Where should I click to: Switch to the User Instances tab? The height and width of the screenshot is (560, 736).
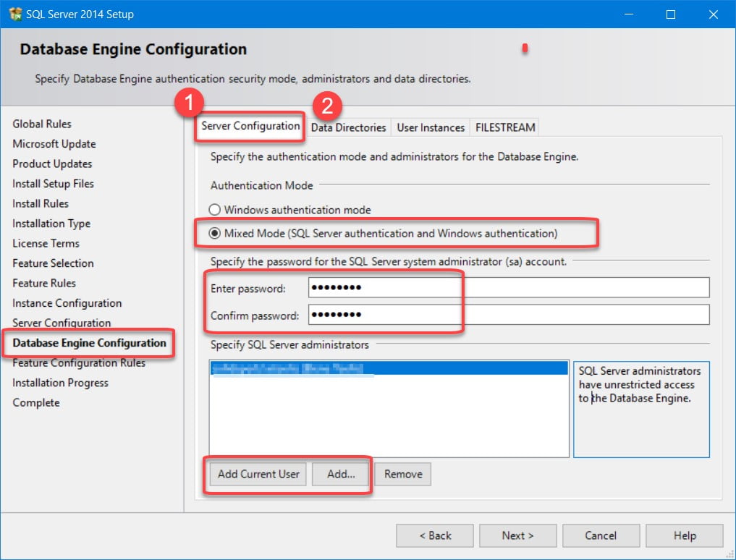click(431, 127)
